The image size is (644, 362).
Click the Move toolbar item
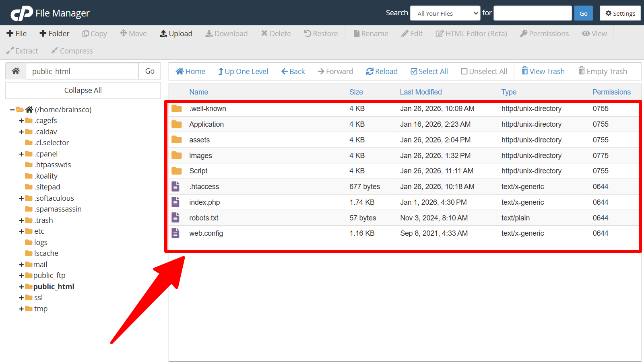(x=133, y=34)
